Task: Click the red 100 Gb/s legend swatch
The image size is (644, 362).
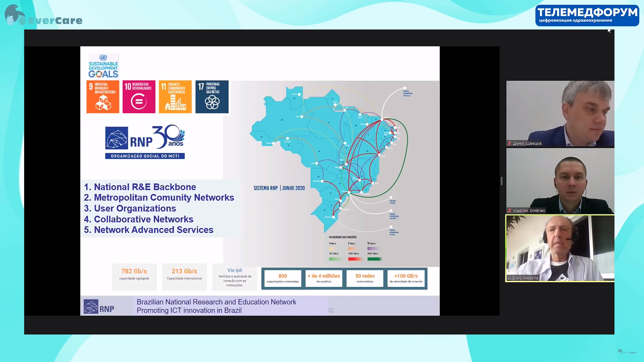Action: pyautogui.click(x=355, y=259)
